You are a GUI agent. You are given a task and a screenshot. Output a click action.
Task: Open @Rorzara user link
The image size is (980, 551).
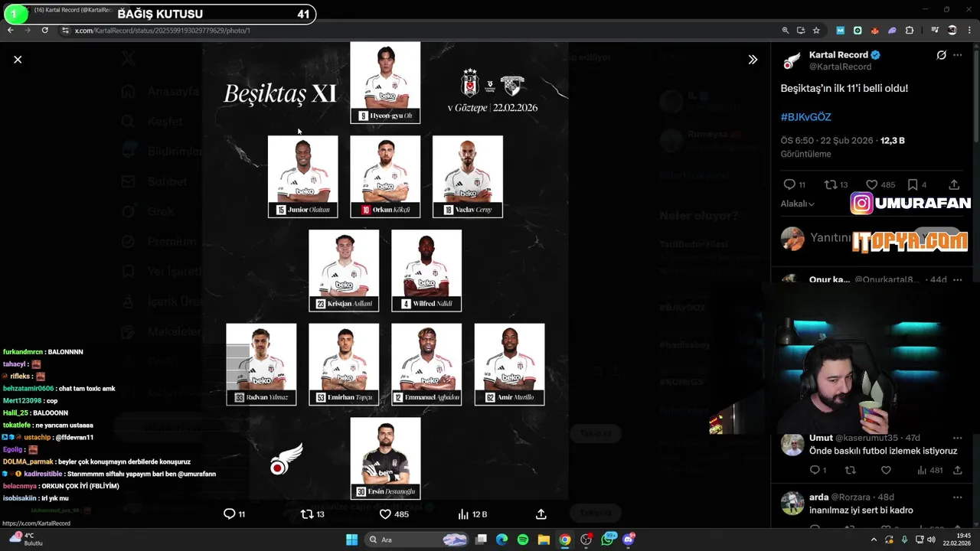[x=852, y=497]
